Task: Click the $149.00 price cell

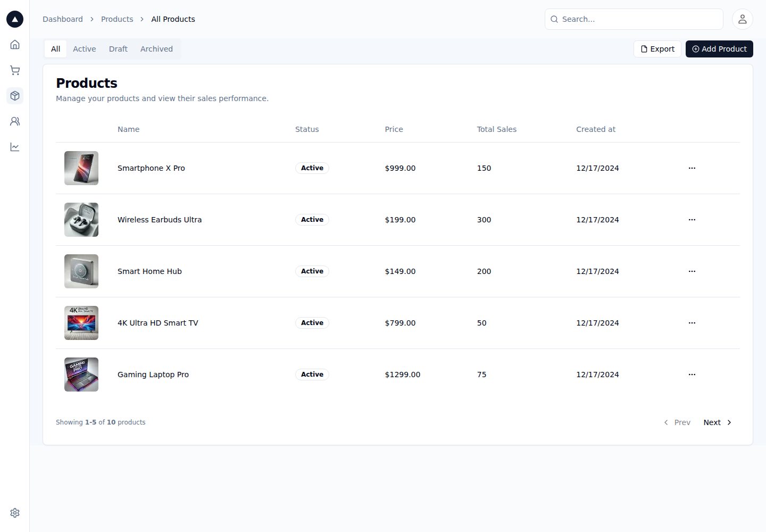Action: (400, 271)
